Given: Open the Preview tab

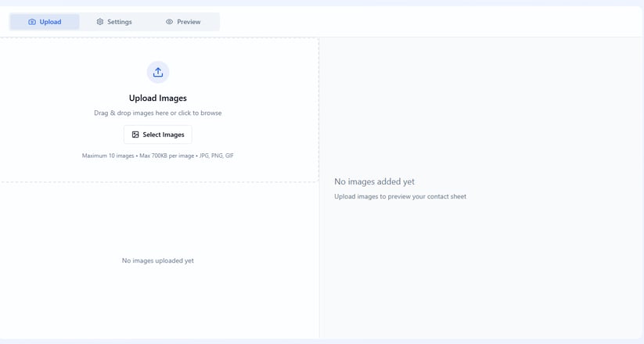Looking at the screenshot, I should click(x=183, y=22).
